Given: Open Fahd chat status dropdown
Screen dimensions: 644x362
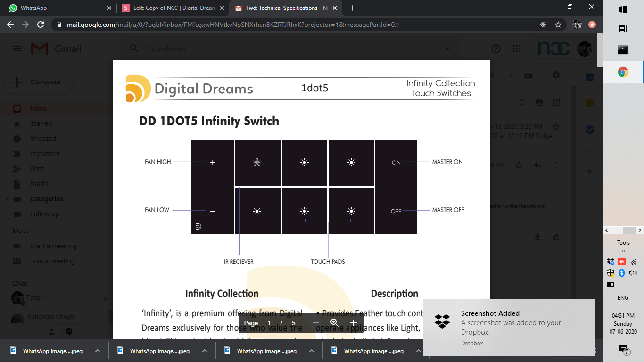Looking at the screenshot, I should pos(45,298).
